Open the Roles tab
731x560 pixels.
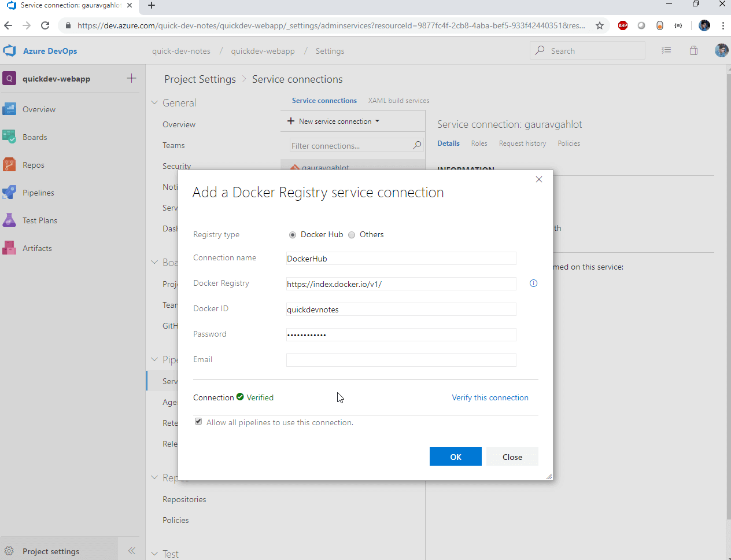(479, 143)
